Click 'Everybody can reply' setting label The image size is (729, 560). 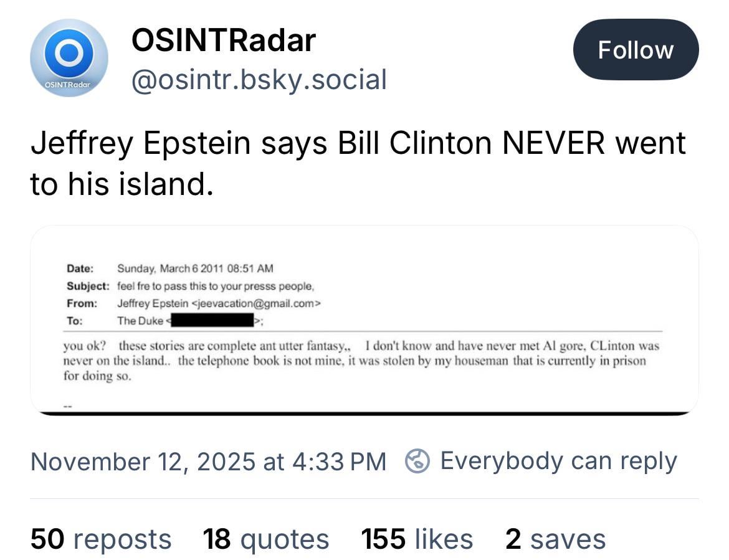tap(558, 461)
